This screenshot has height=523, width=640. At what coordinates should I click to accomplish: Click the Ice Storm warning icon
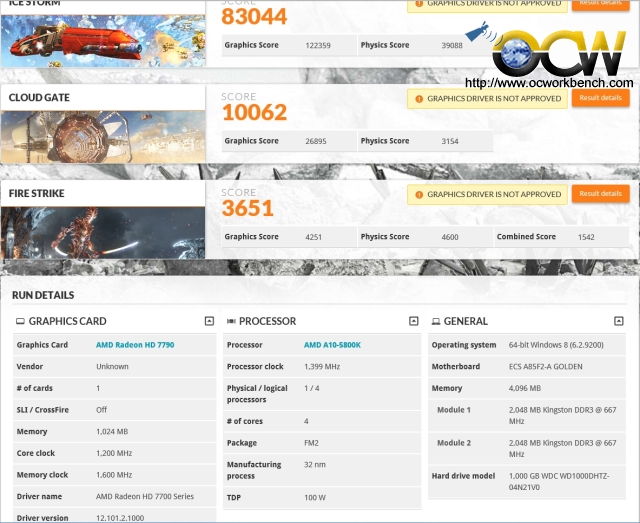pyautogui.click(x=419, y=4)
